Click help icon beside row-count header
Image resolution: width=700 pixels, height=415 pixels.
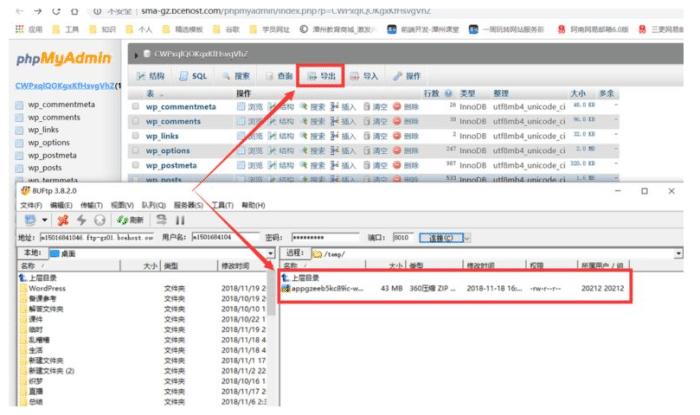click(449, 93)
